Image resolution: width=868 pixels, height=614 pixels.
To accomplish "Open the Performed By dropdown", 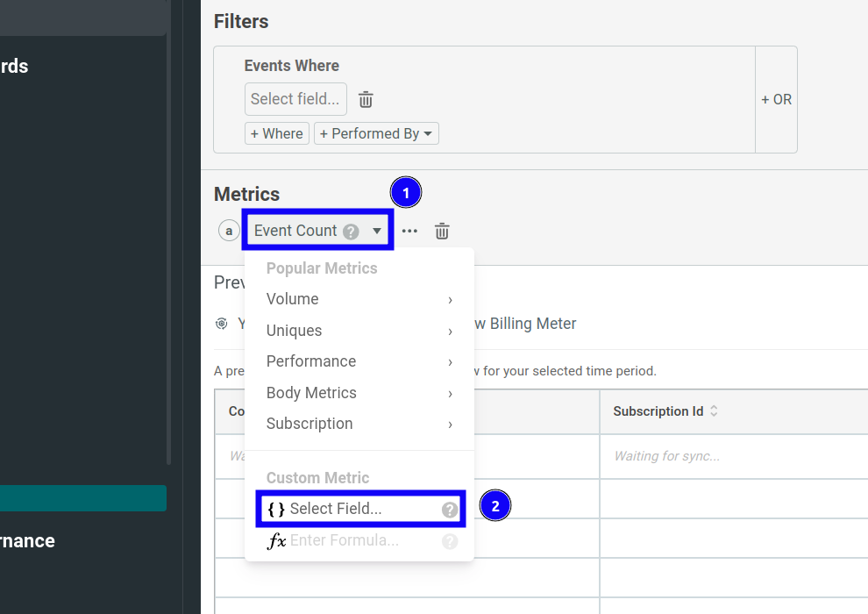I will tap(376, 133).
